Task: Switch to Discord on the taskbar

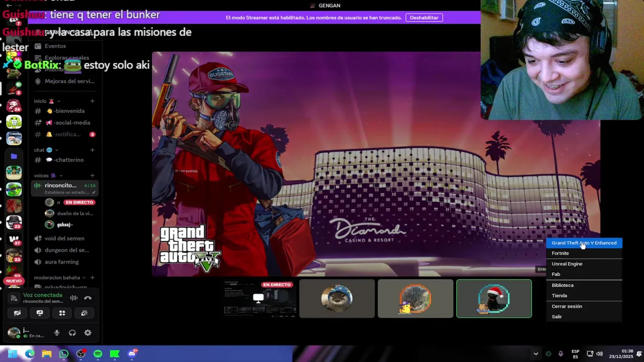Action: [132, 354]
